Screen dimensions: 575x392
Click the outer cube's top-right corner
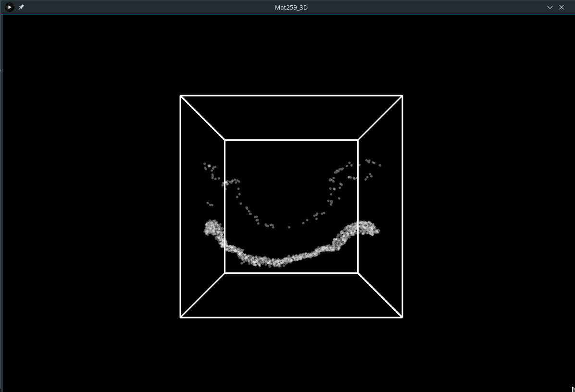coord(402,96)
